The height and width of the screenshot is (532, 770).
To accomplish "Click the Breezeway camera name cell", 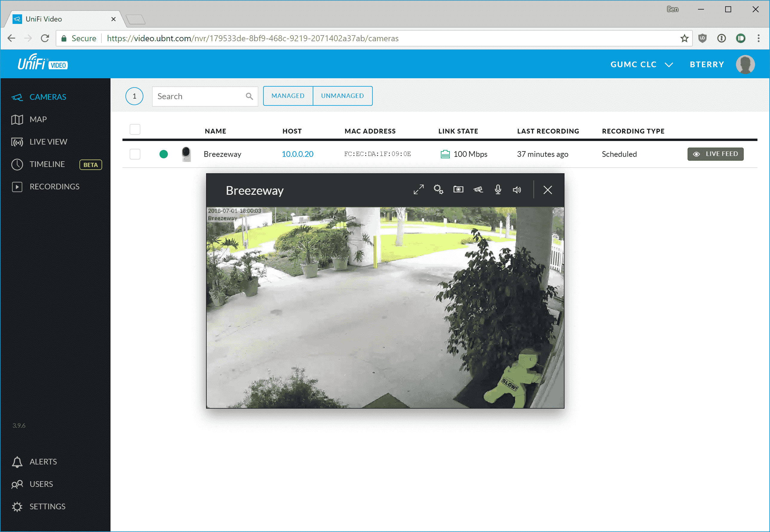I will (x=222, y=154).
